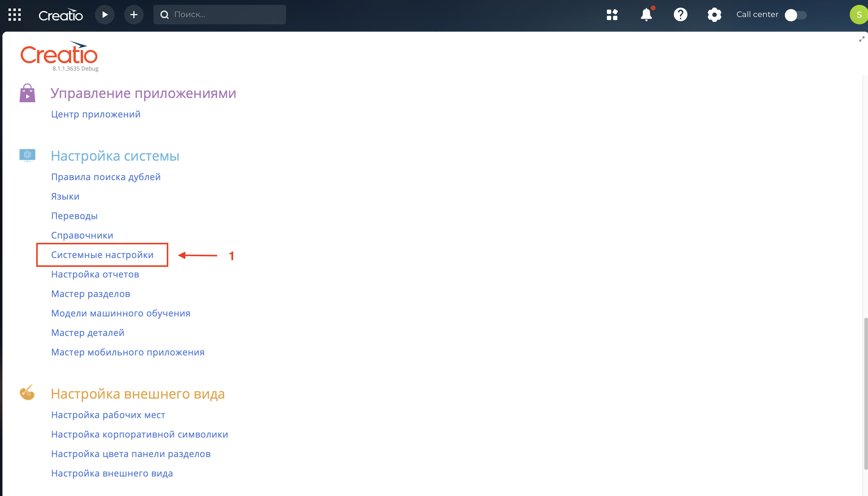
Task: Open the user profile avatar
Action: [859, 15]
